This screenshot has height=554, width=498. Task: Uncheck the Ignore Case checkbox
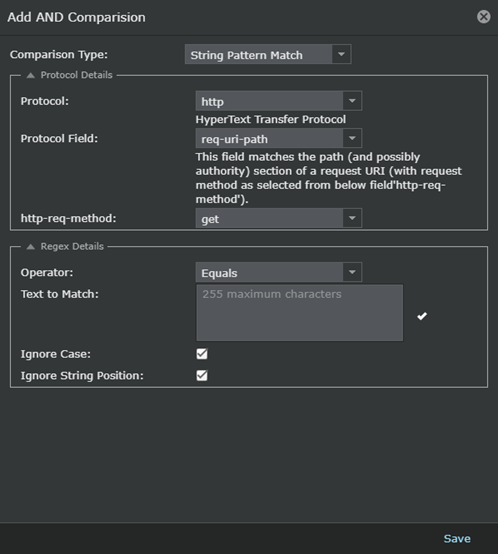[x=202, y=354]
